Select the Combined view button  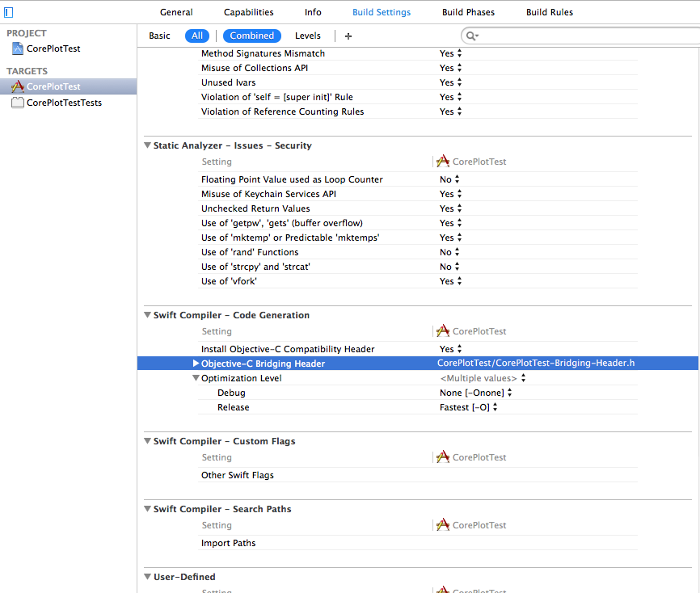[x=251, y=36]
